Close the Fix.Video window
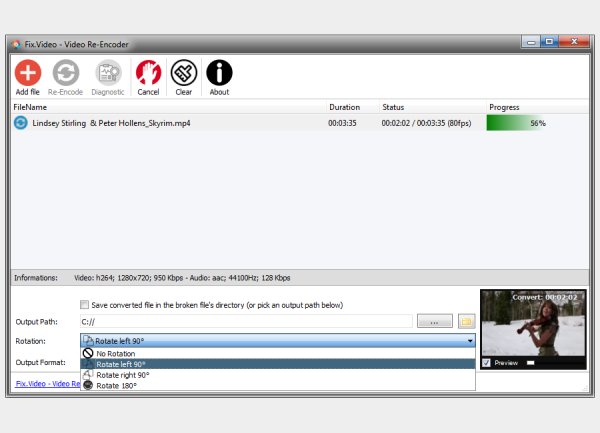 point(574,41)
